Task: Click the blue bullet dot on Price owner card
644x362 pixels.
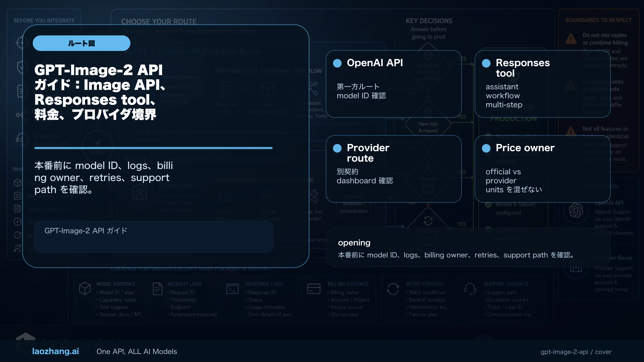Action: [486, 149]
